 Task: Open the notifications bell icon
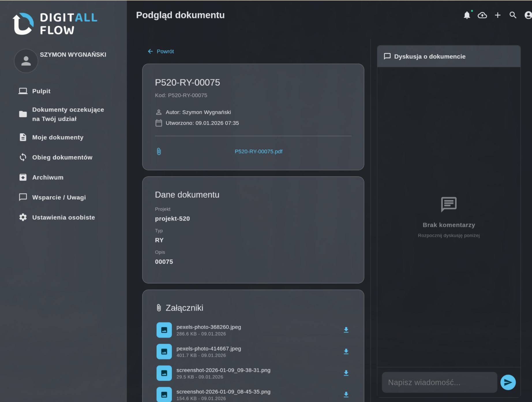[467, 15]
